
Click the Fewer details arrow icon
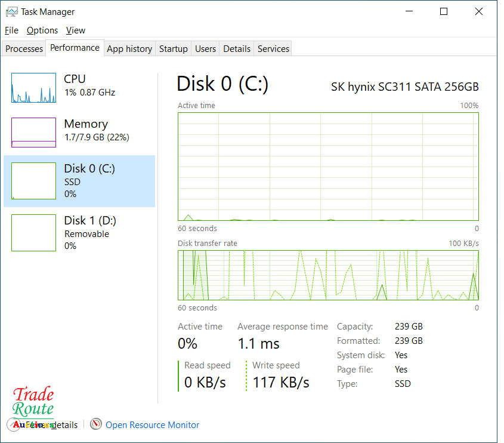13,424
